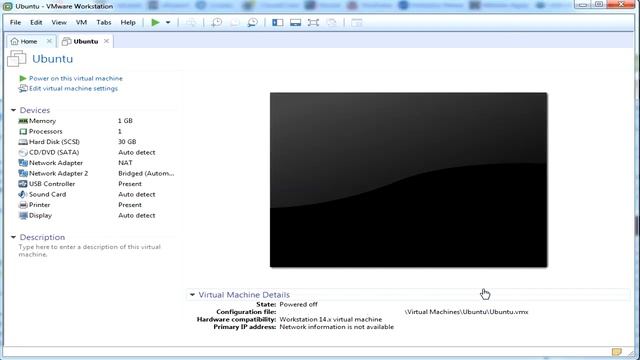640x360 pixels.
Task: Open the Help menu
Action: (x=128, y=22)
